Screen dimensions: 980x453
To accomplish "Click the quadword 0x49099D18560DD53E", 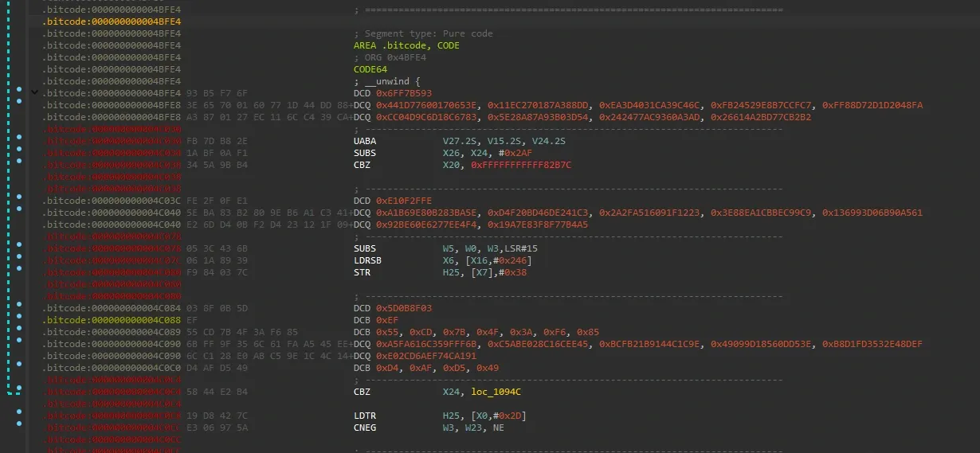I will (761, 344).
